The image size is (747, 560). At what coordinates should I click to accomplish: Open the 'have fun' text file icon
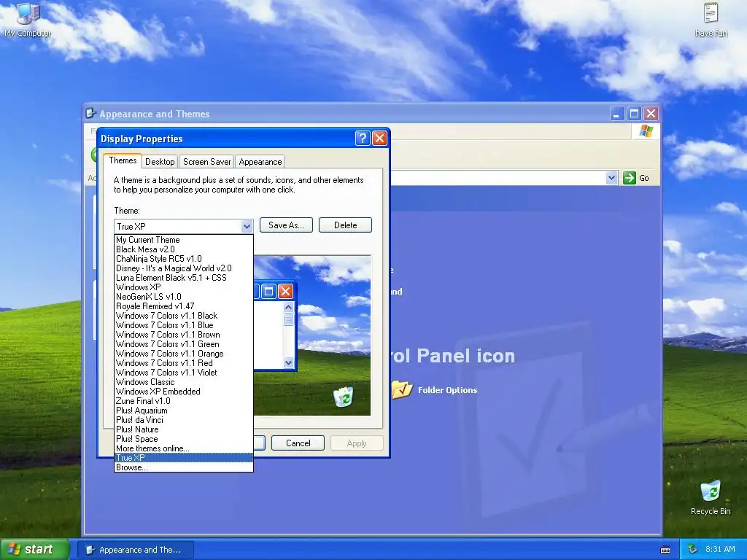[711, 20]
